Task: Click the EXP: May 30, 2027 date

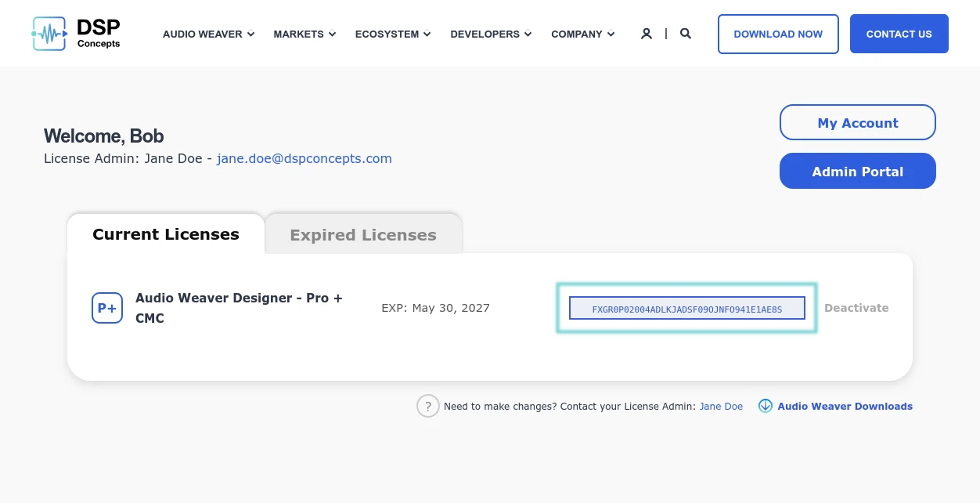Action: [435, 308]
